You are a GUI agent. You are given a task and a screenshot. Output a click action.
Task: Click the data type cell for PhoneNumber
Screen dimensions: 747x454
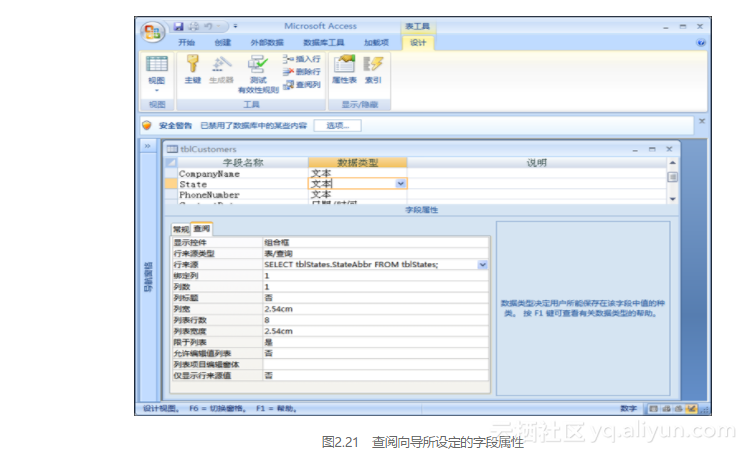point(357,194)
